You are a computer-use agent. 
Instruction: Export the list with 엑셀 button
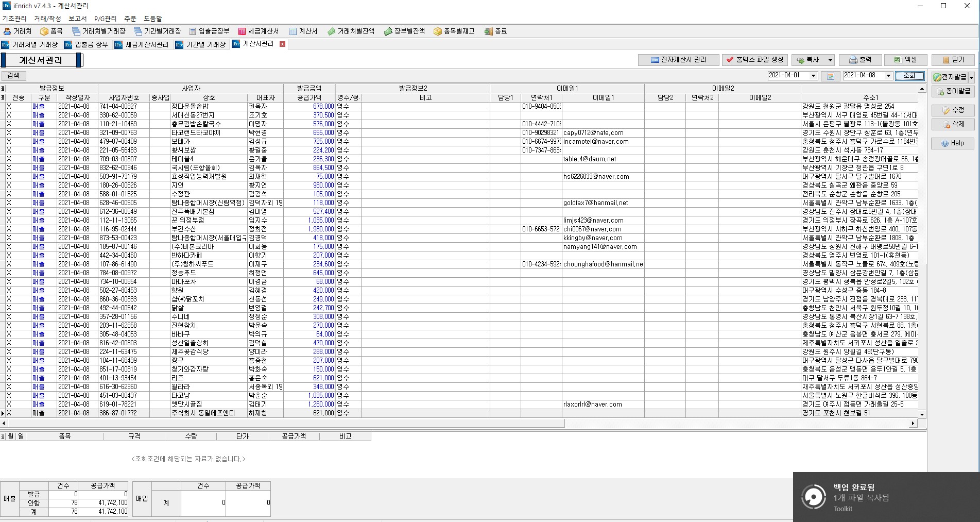(905, 60)
